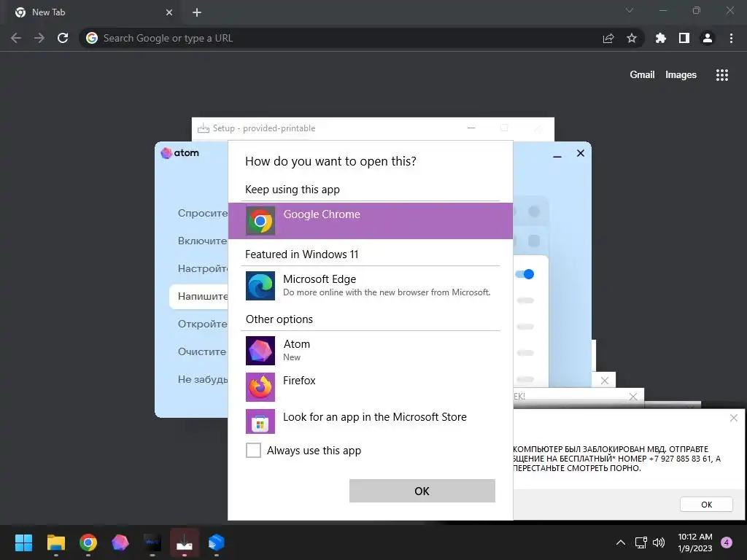Open the setup installer taskbar icon
Viewport: 747px width, 560px height.
click(185, 542)
